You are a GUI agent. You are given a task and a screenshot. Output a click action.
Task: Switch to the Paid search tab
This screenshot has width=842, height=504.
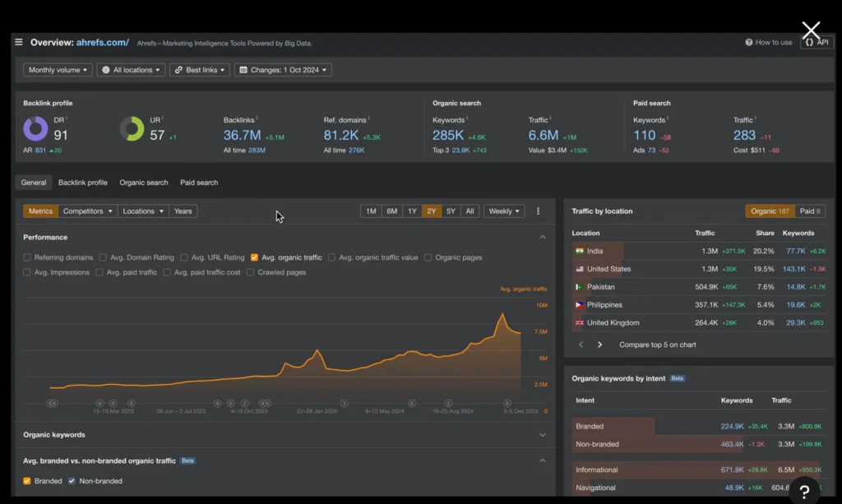[199, 183]
